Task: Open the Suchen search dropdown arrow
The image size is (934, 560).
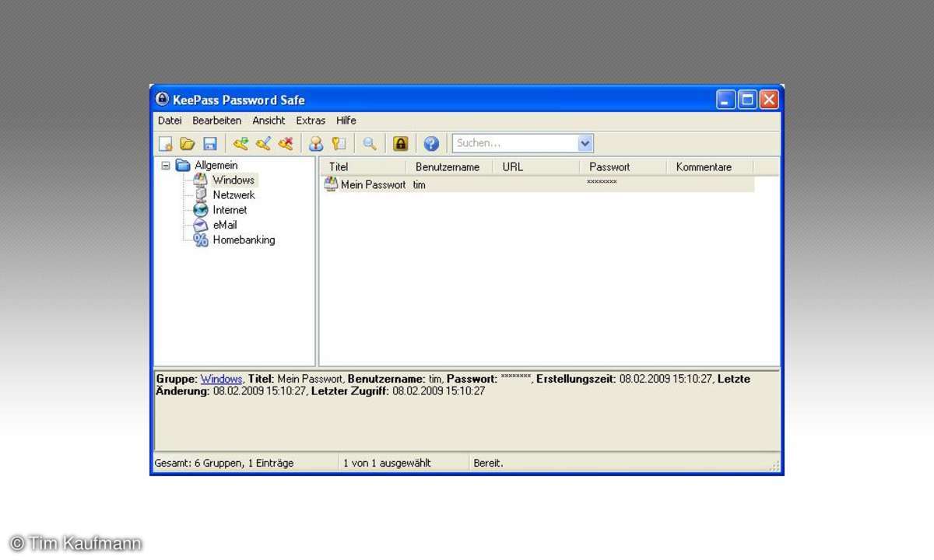Action: click(585, 143)
